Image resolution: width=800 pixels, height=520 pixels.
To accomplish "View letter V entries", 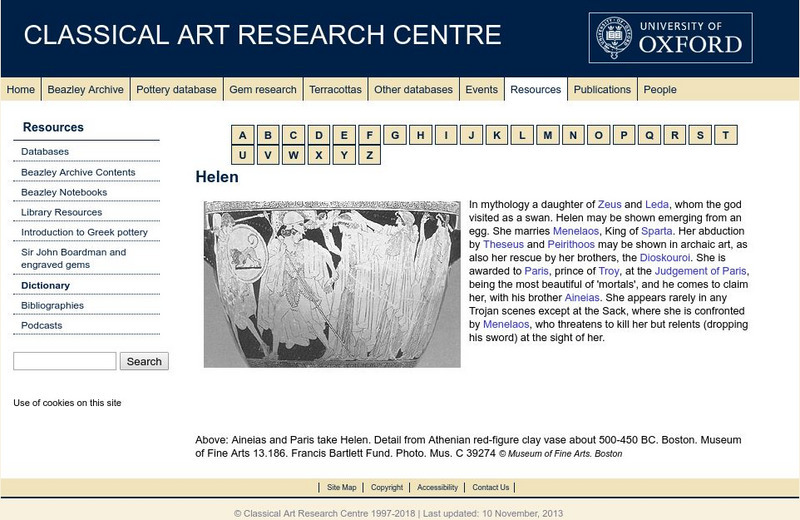I will tap(268, 155).
